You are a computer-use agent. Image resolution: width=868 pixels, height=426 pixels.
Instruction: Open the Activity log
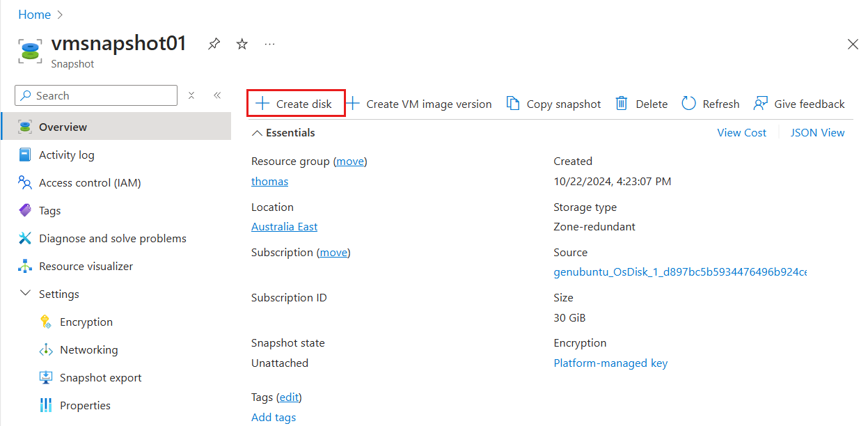67,155
